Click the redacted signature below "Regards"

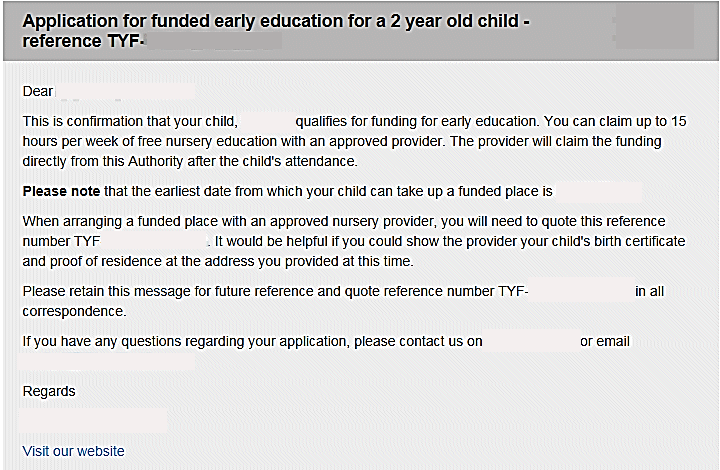coord(94,420)
